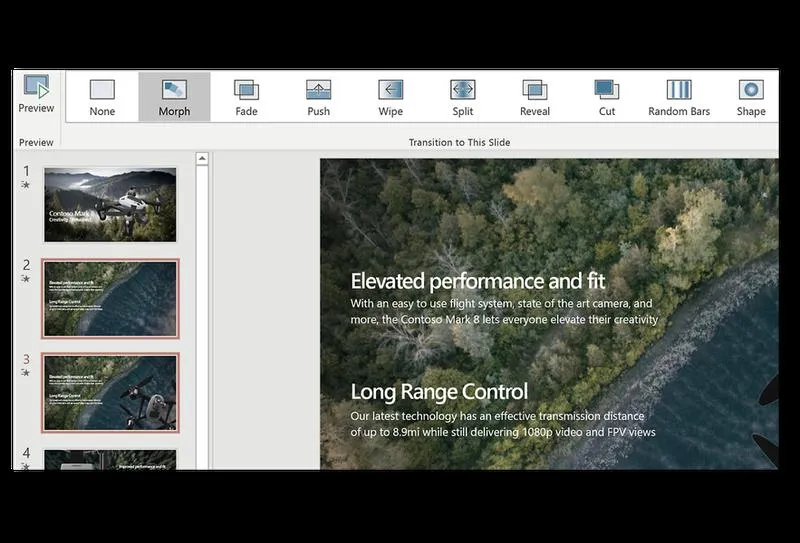Screen dimensions: 800x543
Task: Select the Reveal transition
Action: (535, 97)
